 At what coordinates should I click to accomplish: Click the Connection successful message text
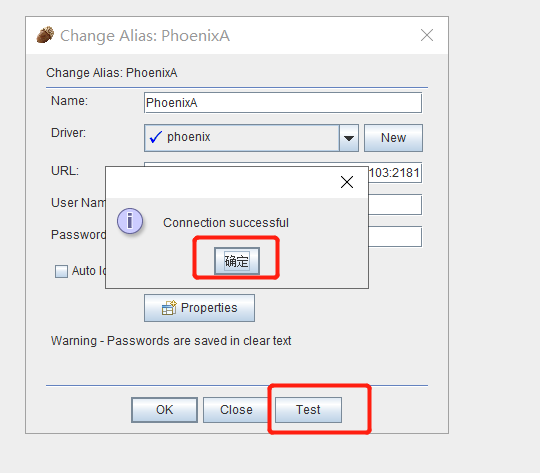click(x=226, y=223)
